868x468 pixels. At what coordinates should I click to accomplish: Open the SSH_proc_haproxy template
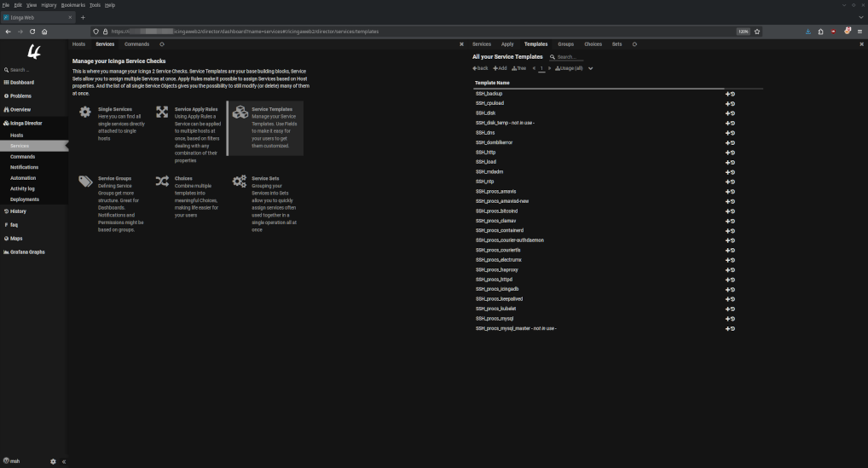(496, 269)
